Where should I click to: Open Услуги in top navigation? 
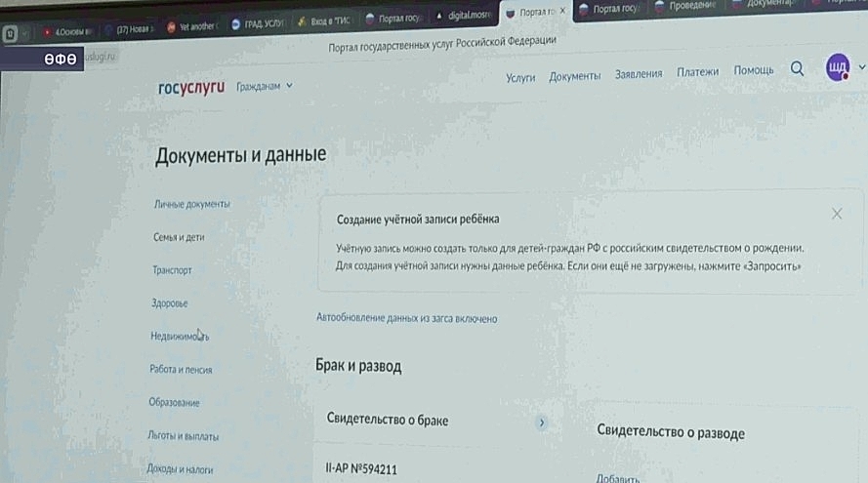point(520,78)
